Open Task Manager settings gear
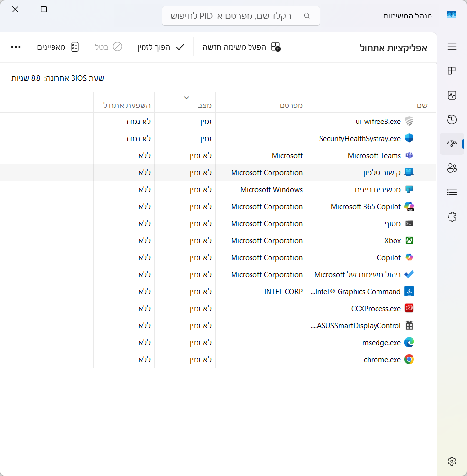The height and width of the screenshot is (476, 467). tap(452, 461)
